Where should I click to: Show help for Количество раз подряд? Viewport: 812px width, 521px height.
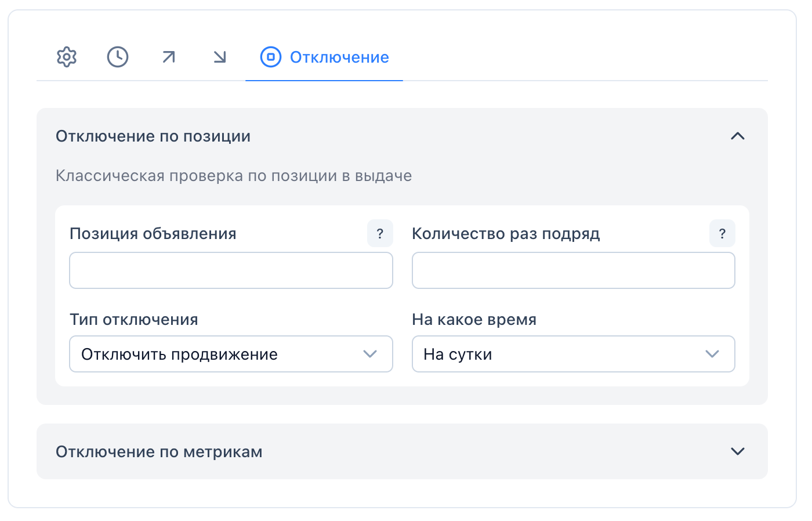coord(722,233)
